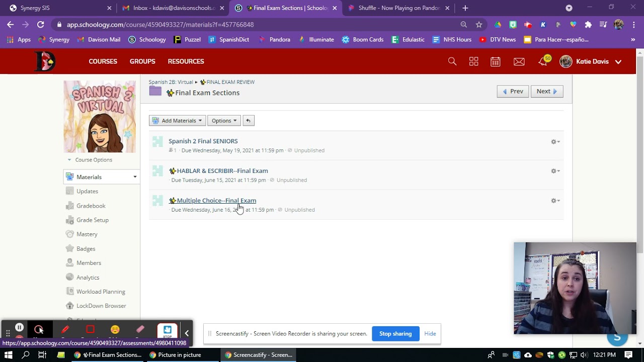644x362 pixels.
Task: Collapse the Course Options section
Action: (90, 160)
